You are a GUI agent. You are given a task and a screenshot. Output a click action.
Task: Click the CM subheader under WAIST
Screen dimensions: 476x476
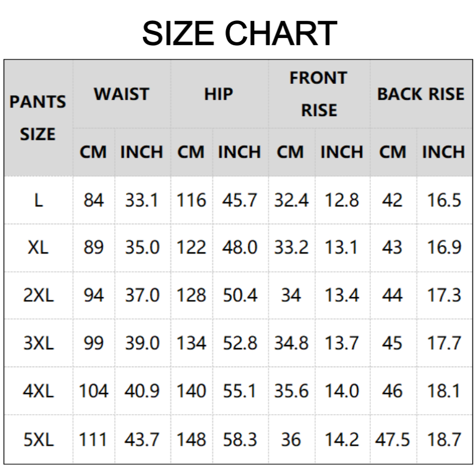click(93, 152)
